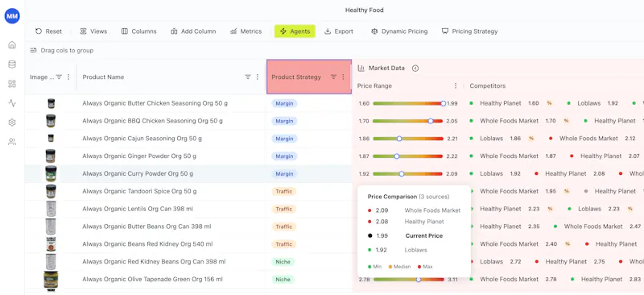Click percent badge beside Whole Foods Market 1.70
This screenshot has height=295, width=644.
point(566,121)
